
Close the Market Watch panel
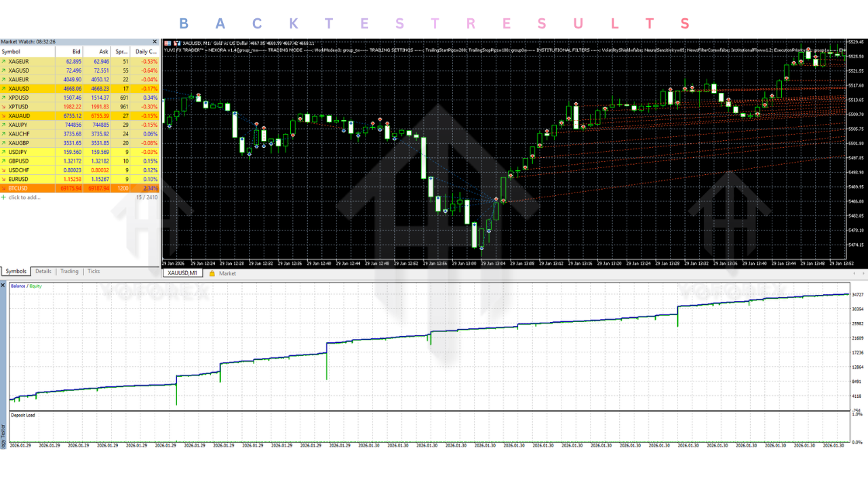pyautogui.click(x=155, y=41)
